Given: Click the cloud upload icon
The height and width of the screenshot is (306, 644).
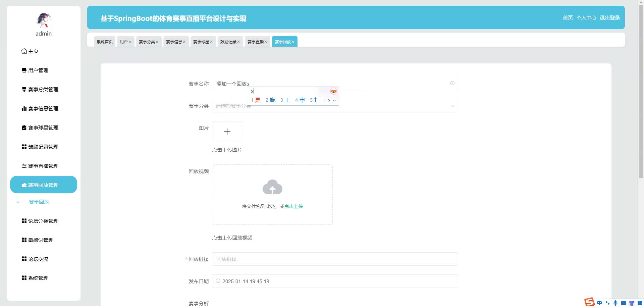Looking at the screenshot, I should 272,187.
